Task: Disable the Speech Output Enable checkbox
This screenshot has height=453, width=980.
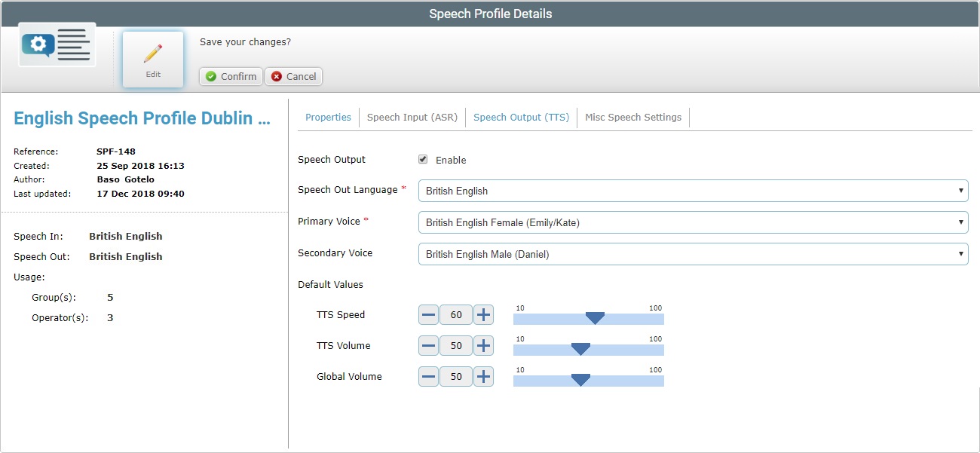Action: tap(423, 159)
